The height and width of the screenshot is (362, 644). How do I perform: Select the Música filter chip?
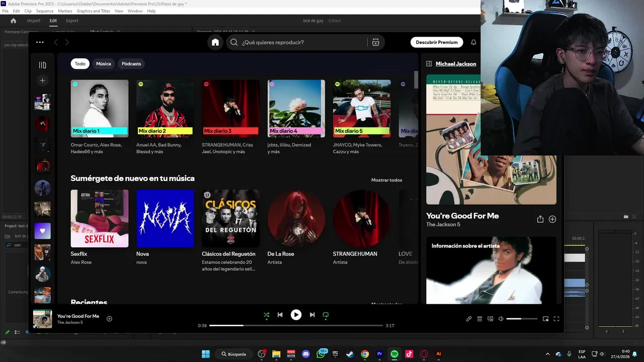point(103,64)
